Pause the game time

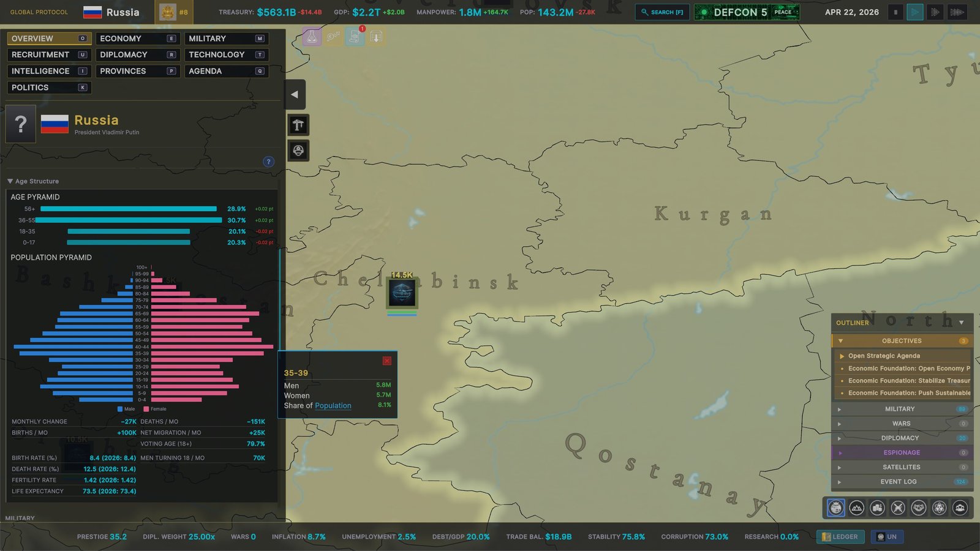point(895,12)
